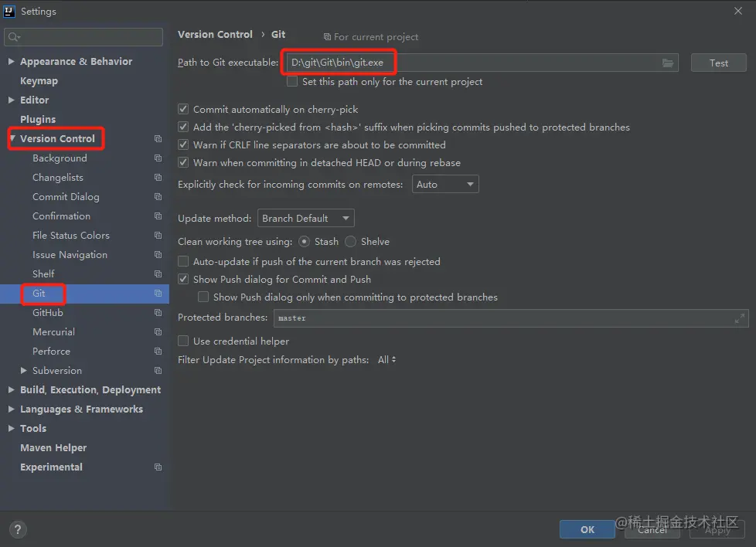Click the Protected branches master field
This screenshot has height=547, width=756.
click(511, 318)
